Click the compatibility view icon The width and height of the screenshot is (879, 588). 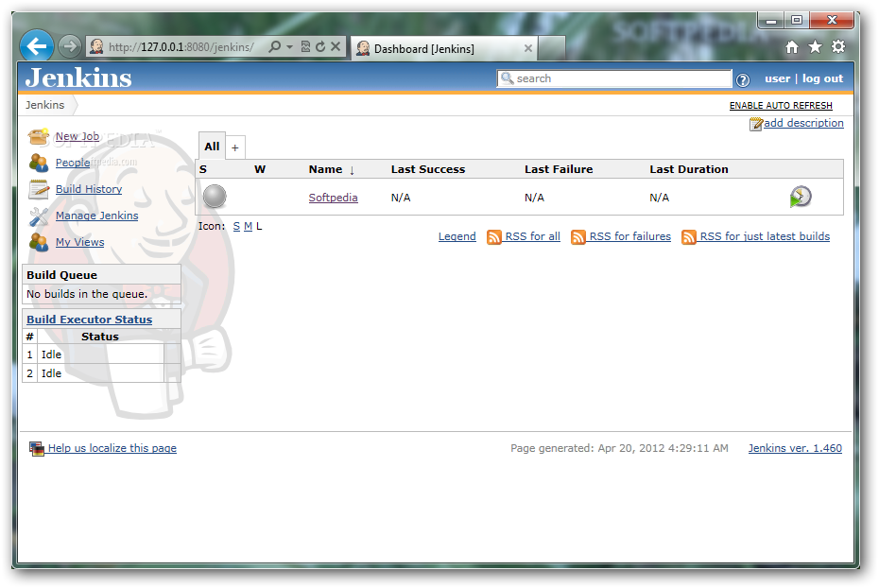click(x=305, y=46)
